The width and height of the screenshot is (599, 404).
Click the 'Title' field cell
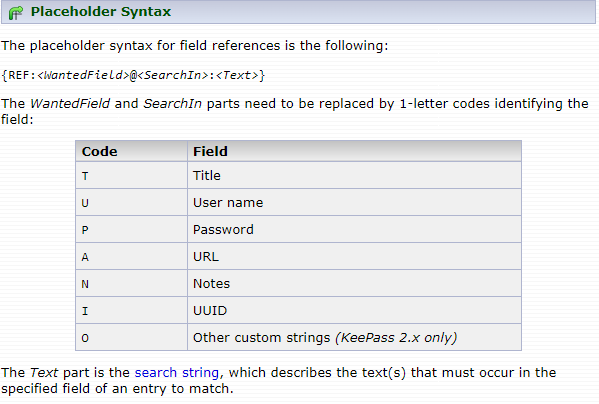coord(354,176)
